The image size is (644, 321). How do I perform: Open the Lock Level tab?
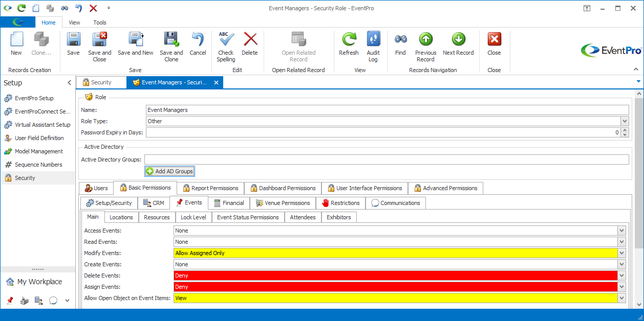pyautogui.click(x=194, y=217)
